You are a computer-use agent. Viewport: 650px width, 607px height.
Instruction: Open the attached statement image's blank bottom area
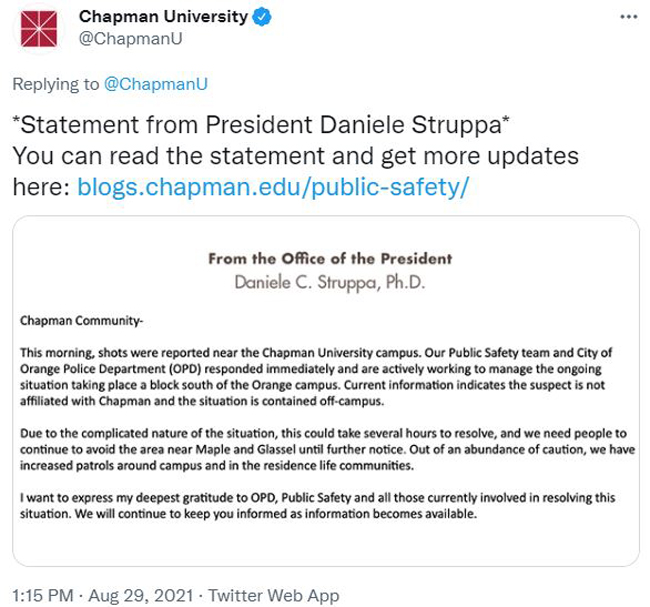pos(326,544)
